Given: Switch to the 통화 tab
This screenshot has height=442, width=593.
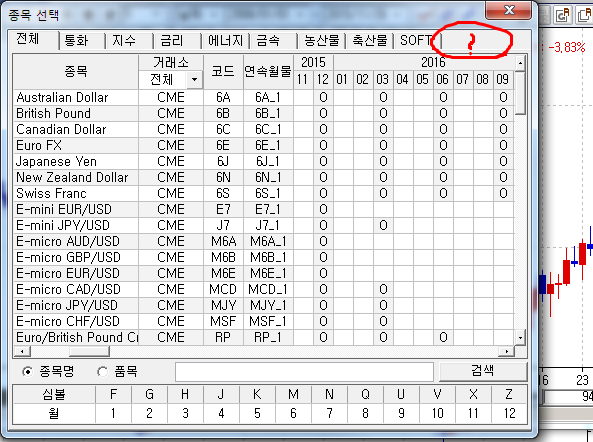Looking at the screenshot, I should [x=77, y=40].
